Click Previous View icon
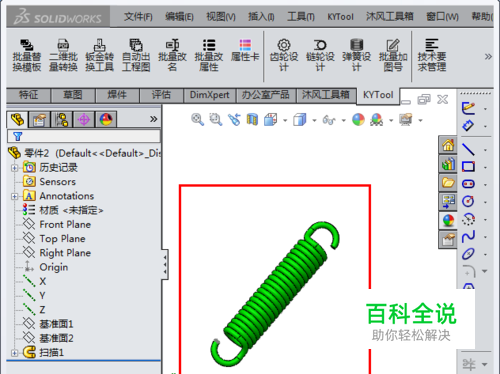The height and width of the screenshot is (374, 500). (x=234, y=119)
